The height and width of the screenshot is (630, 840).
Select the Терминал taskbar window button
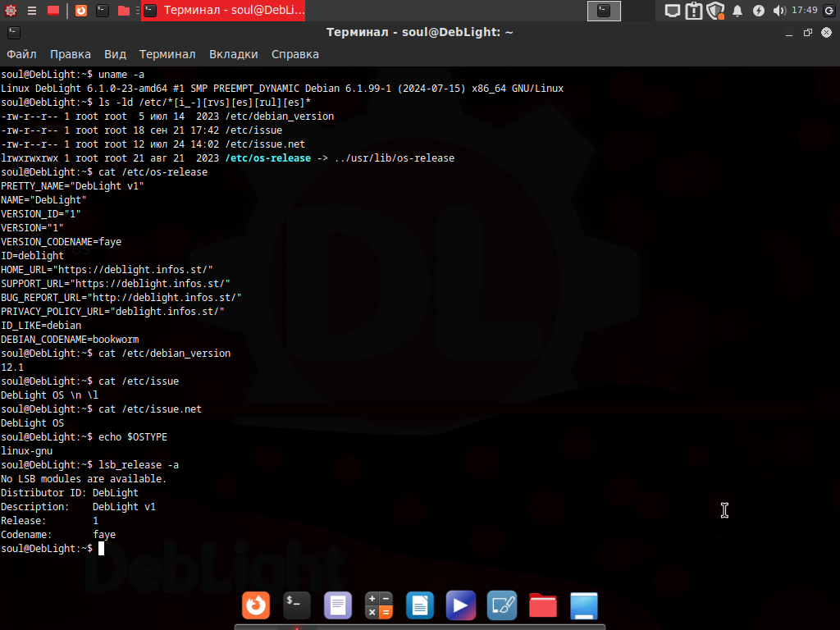click(x=223, y=10)
